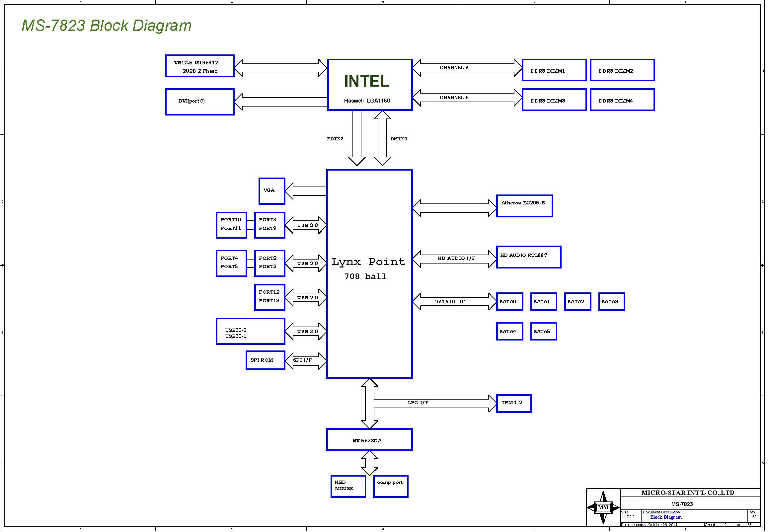Select the USB30-0 USB30-1 block
Viewport: 769px width, 532px height.
(250, 331)
